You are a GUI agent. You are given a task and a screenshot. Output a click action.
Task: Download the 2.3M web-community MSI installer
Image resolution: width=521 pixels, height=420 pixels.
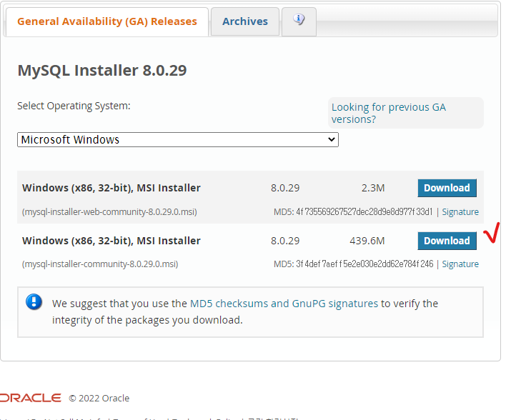point(447,188)
